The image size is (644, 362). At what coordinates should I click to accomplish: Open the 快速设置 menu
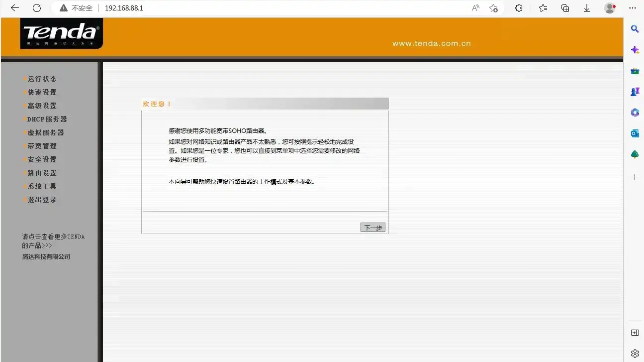click(42, 92)
